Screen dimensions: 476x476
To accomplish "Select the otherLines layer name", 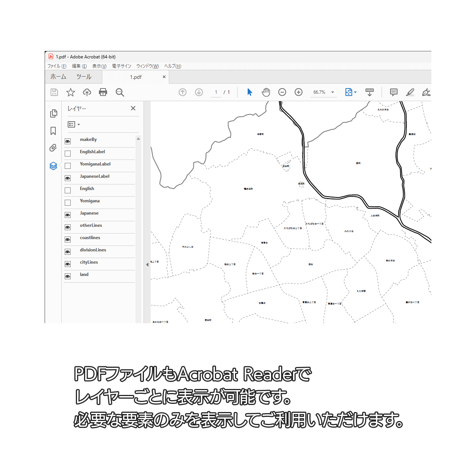I will (x=91, y=225).
